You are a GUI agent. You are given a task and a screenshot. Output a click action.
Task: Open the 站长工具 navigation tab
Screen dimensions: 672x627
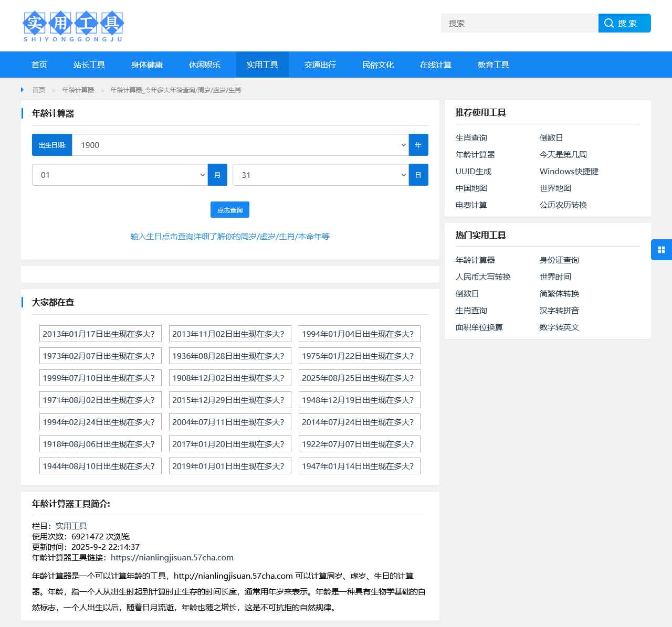(x=89, y=65)
